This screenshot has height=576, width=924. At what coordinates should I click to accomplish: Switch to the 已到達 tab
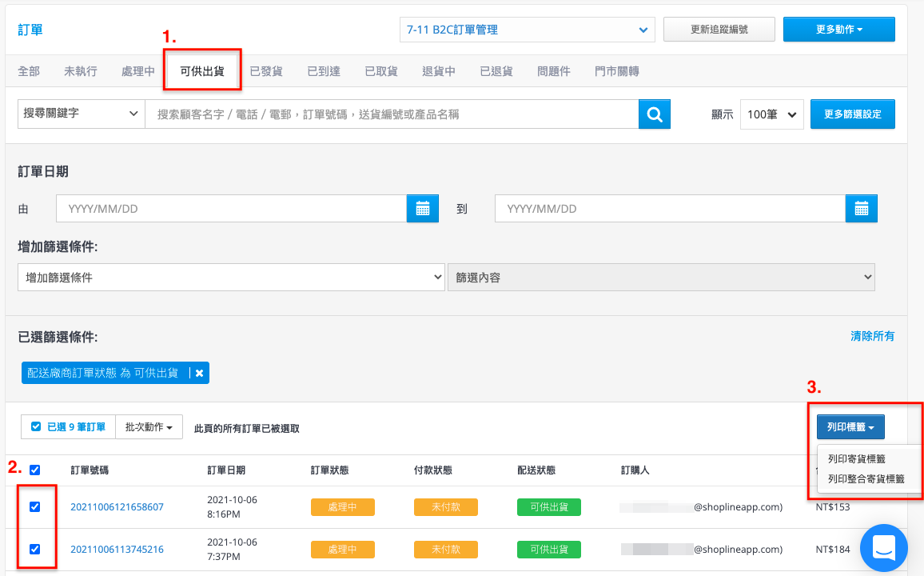[x=324, y=71]
